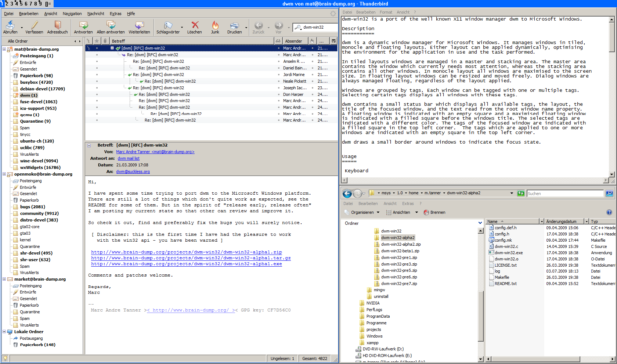
Task: Collapse the Lokale Ordner tree
Action: coord(4,332)
